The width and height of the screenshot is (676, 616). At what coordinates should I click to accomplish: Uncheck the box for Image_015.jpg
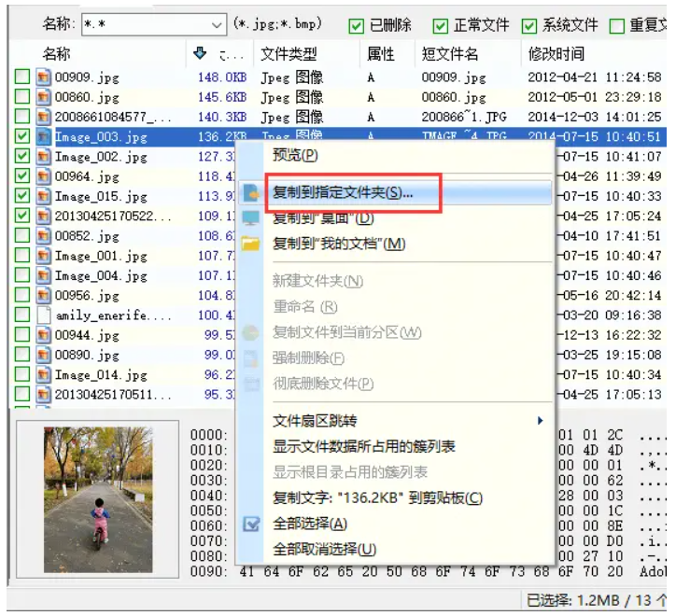tap(22, 196)
